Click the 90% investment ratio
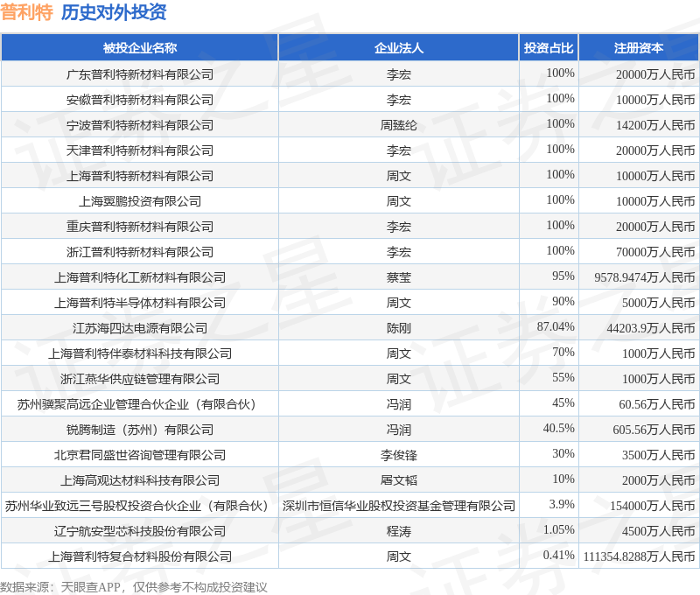 pos(563,301)
